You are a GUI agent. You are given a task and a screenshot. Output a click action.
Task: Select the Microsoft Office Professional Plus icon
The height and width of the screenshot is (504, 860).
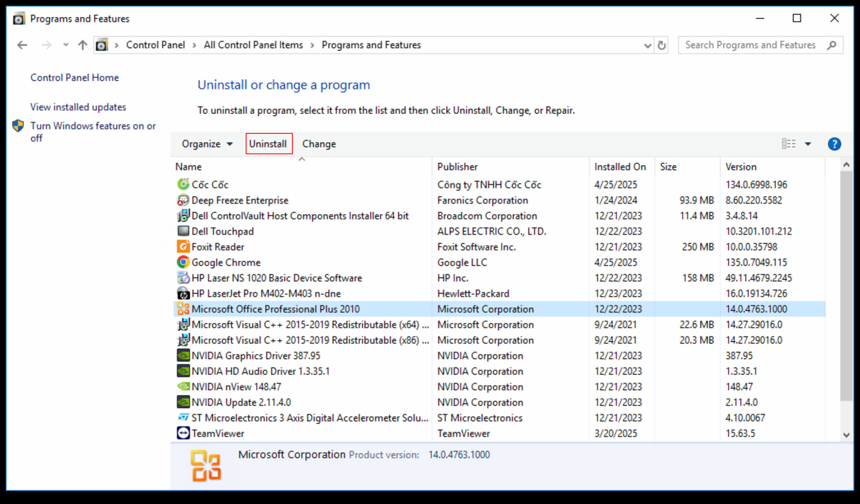click(183, 309)
